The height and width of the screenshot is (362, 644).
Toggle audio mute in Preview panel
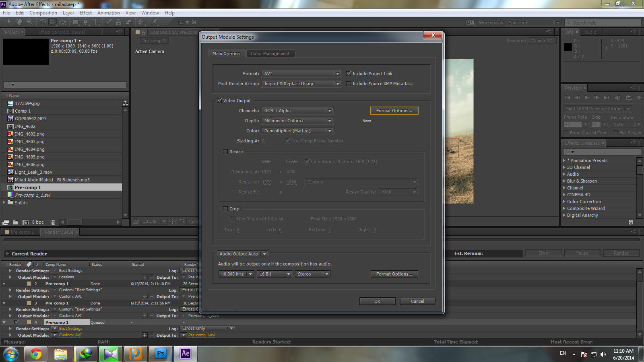(617, 97)
